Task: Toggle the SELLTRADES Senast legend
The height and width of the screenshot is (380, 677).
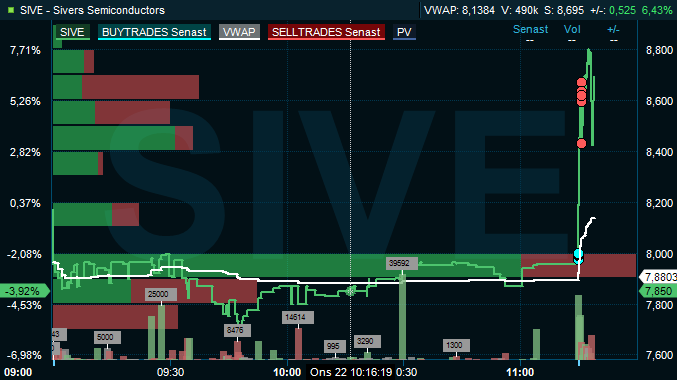Action: pos(326,32)
